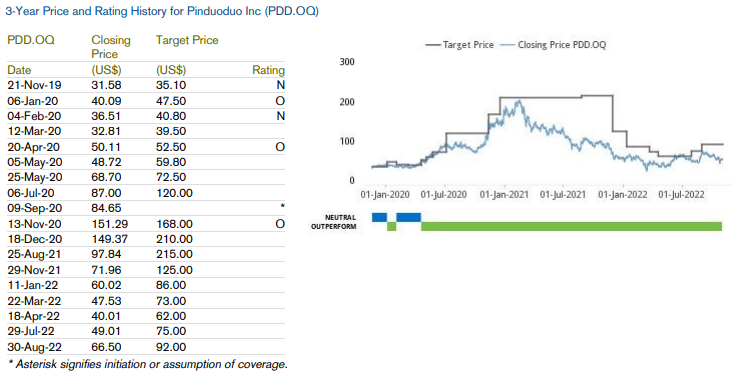This screenshot has height=375, width=739.
Task: Click the Target Price legend entry
Action: (460, 45)
